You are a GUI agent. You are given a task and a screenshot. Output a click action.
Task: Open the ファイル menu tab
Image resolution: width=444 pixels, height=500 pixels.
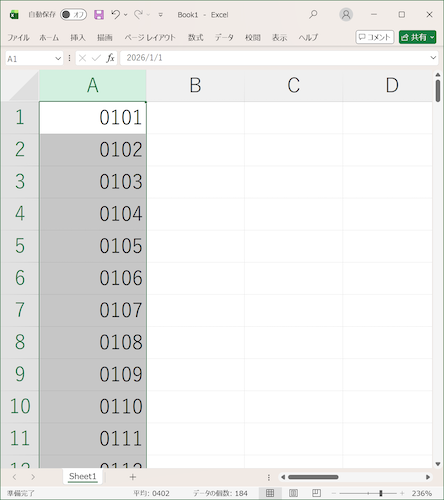(x=18, y=38)
